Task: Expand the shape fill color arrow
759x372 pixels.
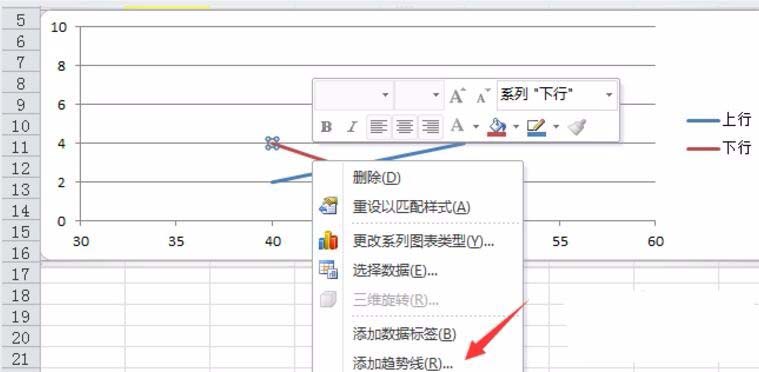Action: [516, 127]
